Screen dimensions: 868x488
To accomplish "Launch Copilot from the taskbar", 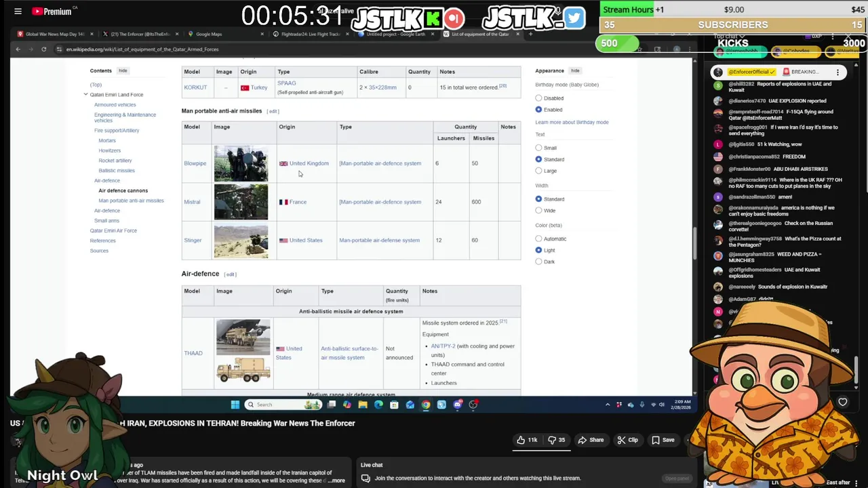I will (x=347, y=405).
